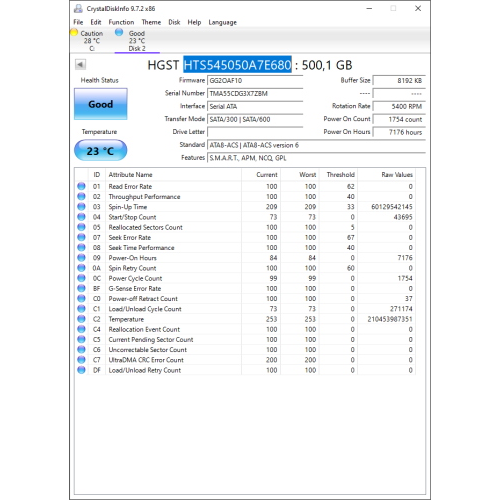Click the CrystalDiskInfo app icon in title bar
Image resolution: width=500 pixels, height=500 pixels.
(x=78, y=9)
